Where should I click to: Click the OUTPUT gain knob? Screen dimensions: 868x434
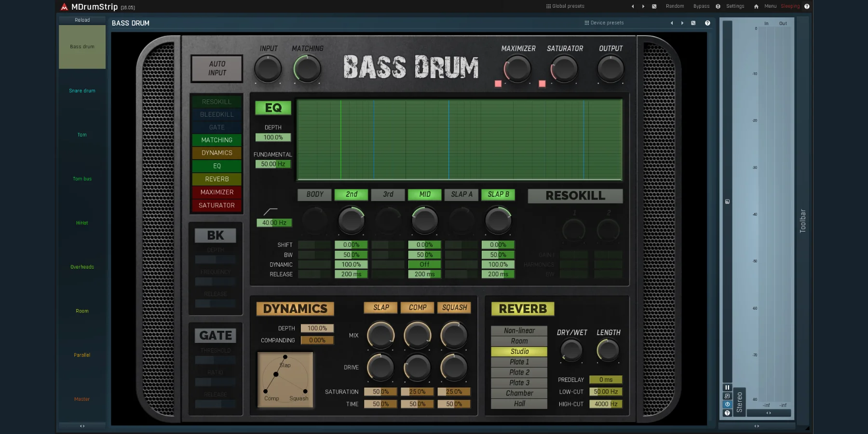(610, 69)
